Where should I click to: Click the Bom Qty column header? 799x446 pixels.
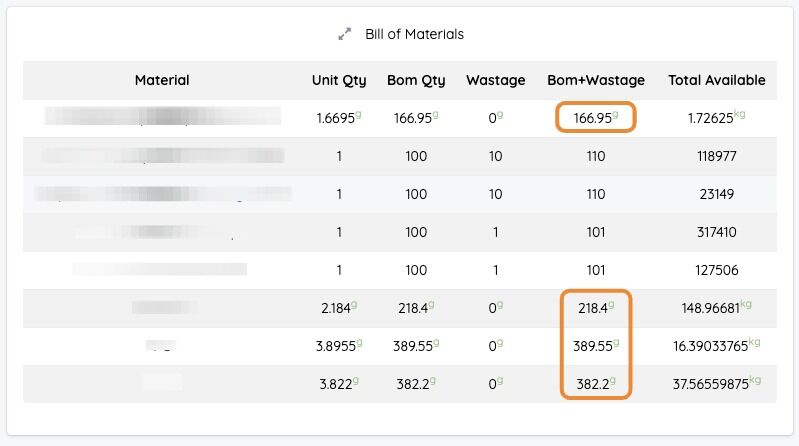pyautogui.click(x=416, y=80)
